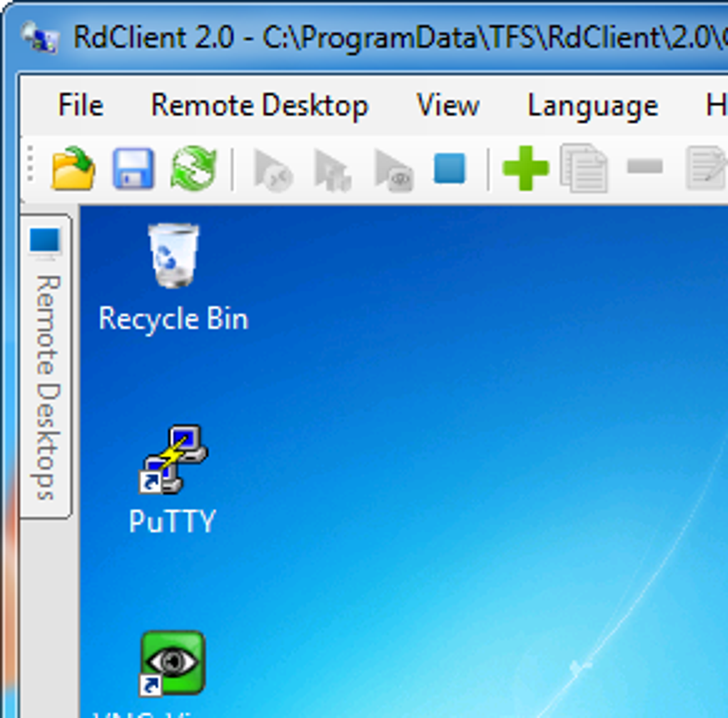Click the green plus Add icon
The width and height of the screenshot is (728, 718).
(x=525, y=168)
